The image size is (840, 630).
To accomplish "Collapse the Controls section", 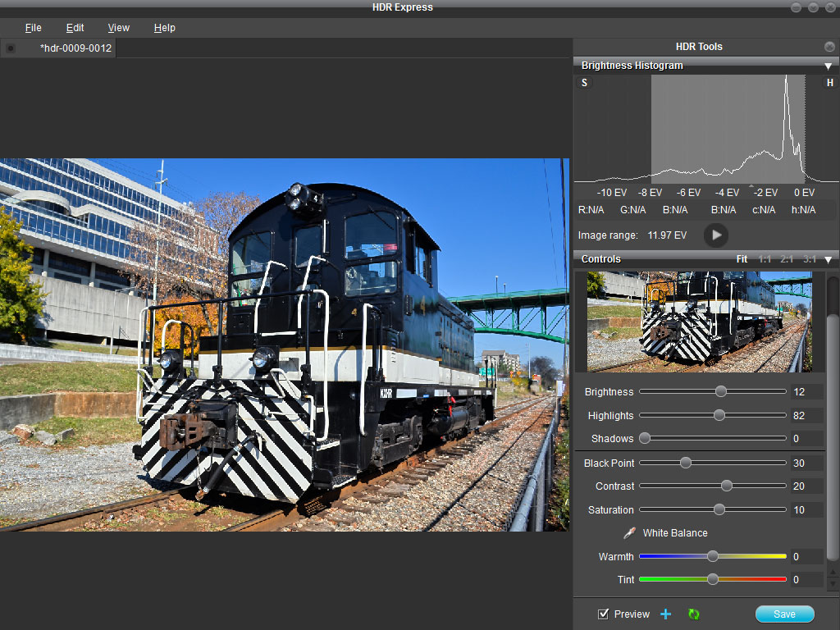I will pyautogui.click(x=828, y=260).
